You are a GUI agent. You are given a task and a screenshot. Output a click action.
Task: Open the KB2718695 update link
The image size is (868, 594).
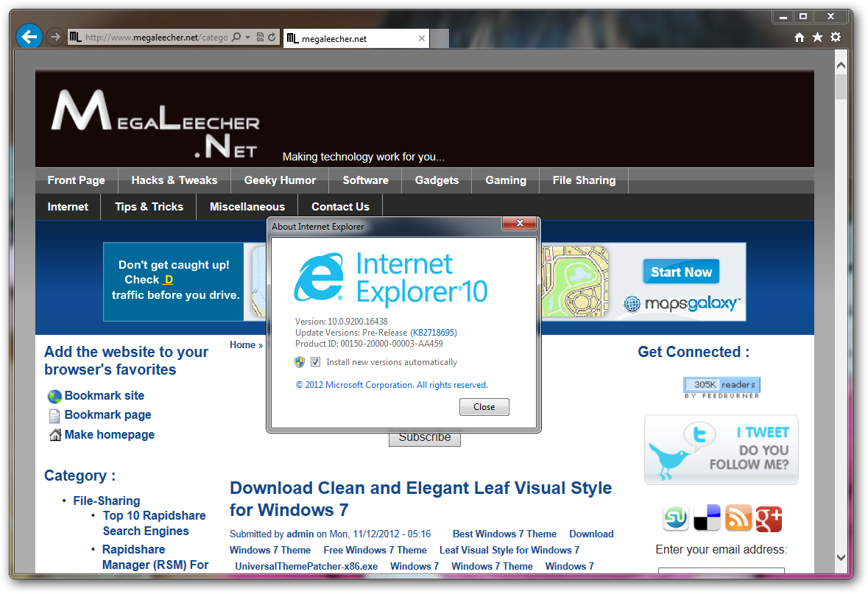[x=434, y=333]
